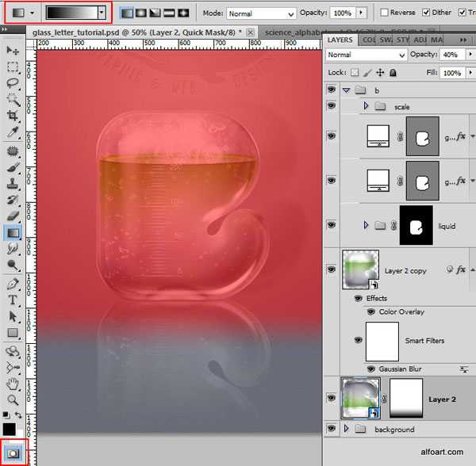The image size is (476, 466).
Task: Uncheck the Dither checkbox
Action: [426, 13]
